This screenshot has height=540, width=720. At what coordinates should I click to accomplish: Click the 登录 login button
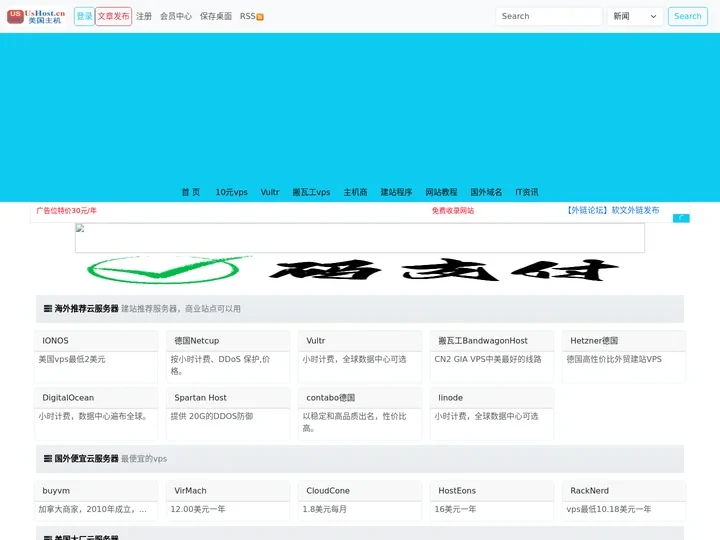tap(84, 17)
